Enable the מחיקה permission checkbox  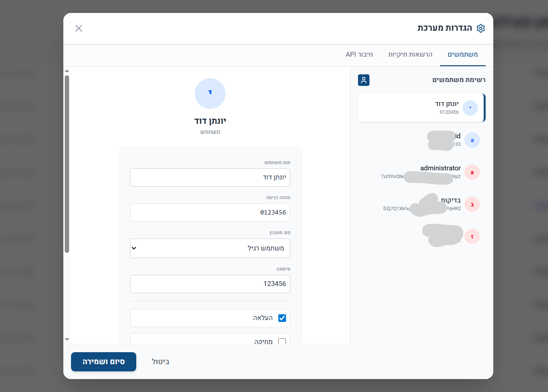coord(282,342)
